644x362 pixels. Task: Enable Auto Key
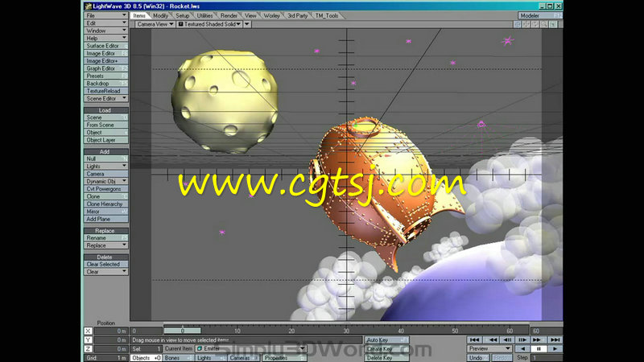tap(386, 339)
